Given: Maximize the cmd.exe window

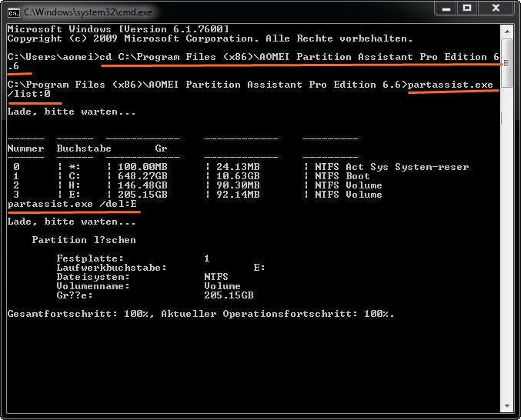Looking at the screenshot, I should (467, 8).
